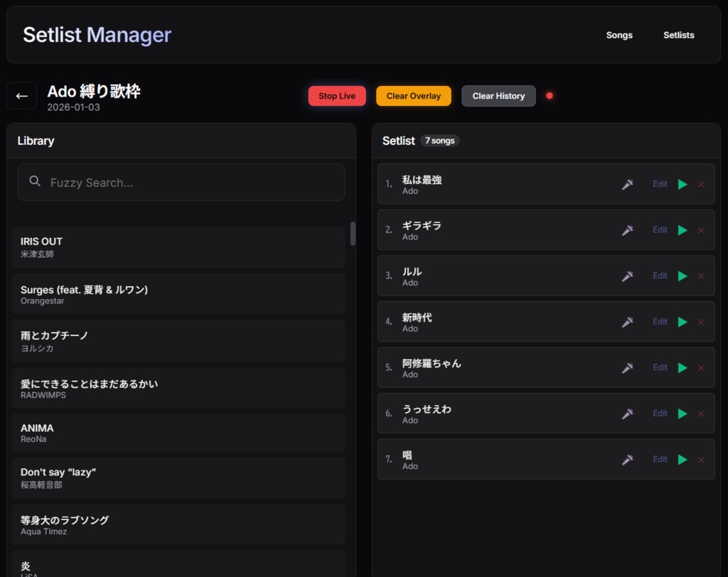Image resolution: width=728 pixels, height=577 pixels.
Task: Click the Library list scrollbar
Action: click(x=353, y=234)
